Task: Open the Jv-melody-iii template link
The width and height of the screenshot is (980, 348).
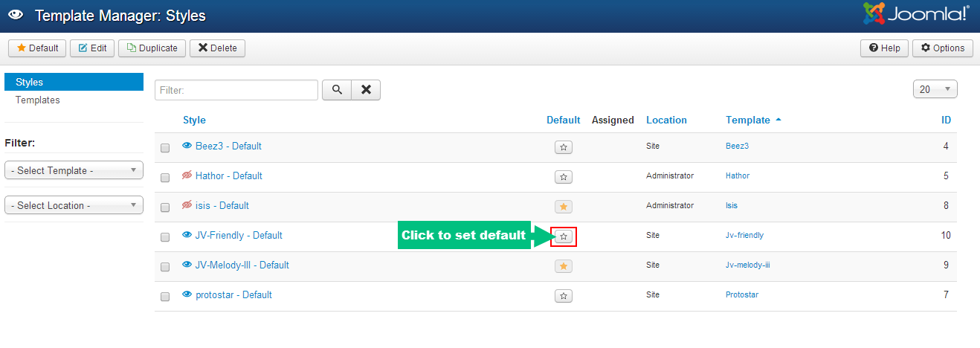Action: coord(748,265)
